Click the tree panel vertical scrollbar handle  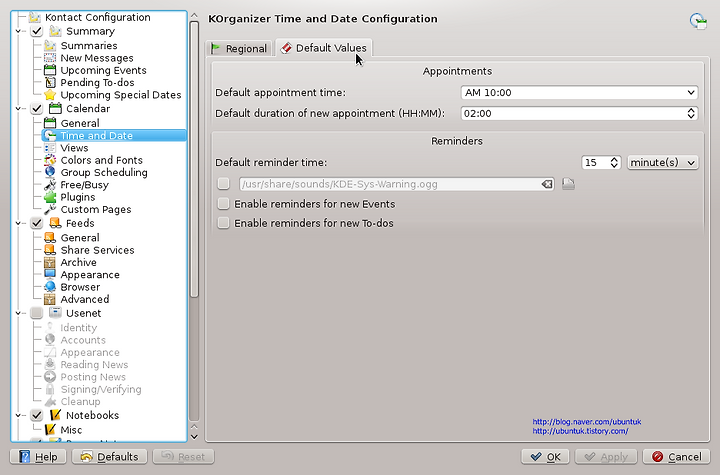194,159
